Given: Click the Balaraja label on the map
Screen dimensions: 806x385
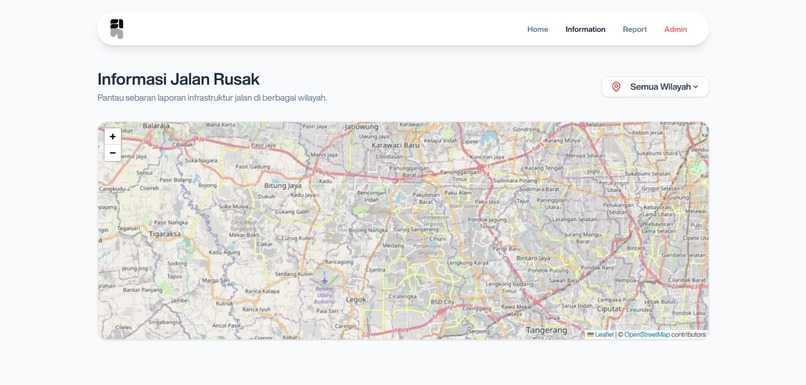Looking at the screenshot, I should click(x=156, y=126).
